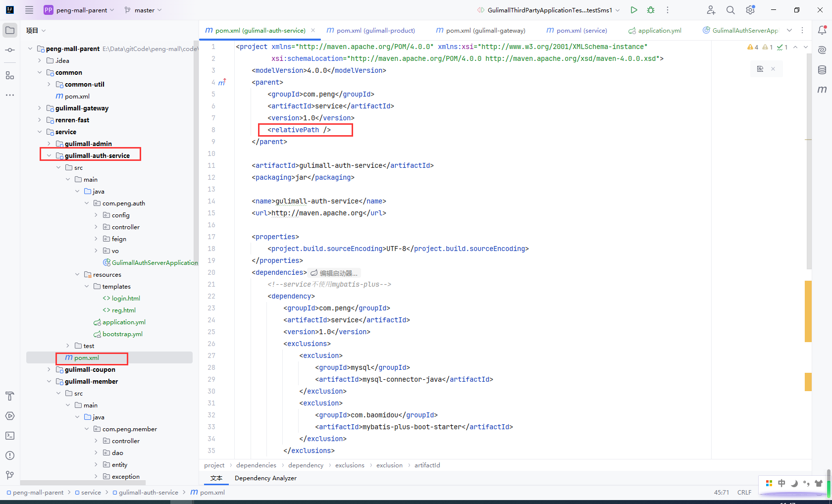Image resolution: width=832 pixels, height=504 pixels.
Task: Open the Problems tool window icon
Action: [x=10, y=455]
